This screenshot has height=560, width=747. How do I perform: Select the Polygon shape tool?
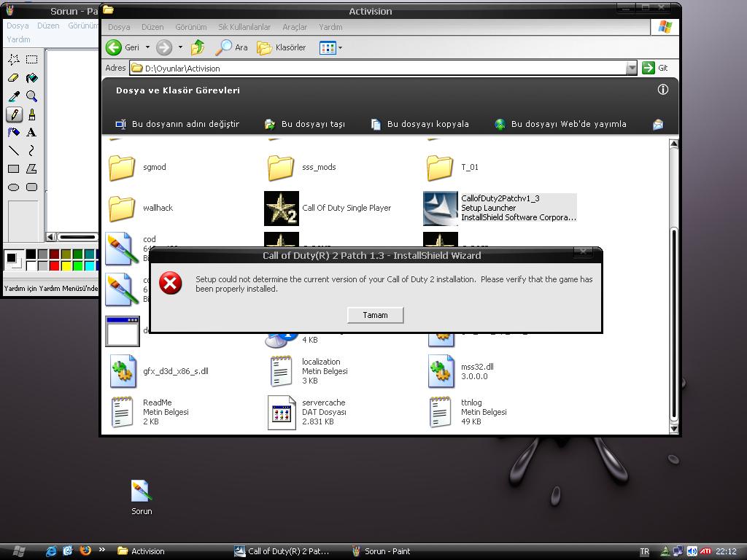point(32,168)
